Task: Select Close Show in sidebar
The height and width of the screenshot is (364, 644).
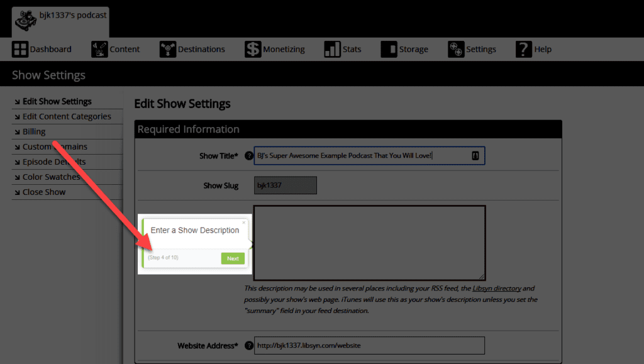Action: tap(44, 192)
